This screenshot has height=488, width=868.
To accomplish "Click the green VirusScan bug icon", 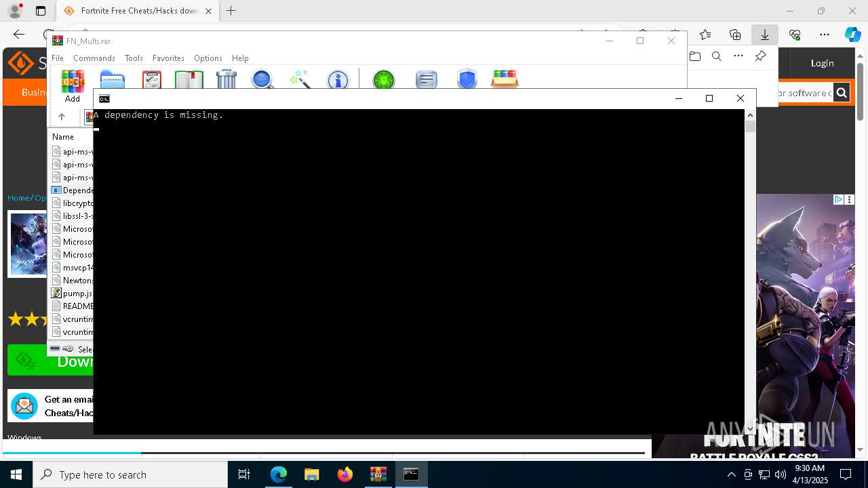I will pos(384,80).
